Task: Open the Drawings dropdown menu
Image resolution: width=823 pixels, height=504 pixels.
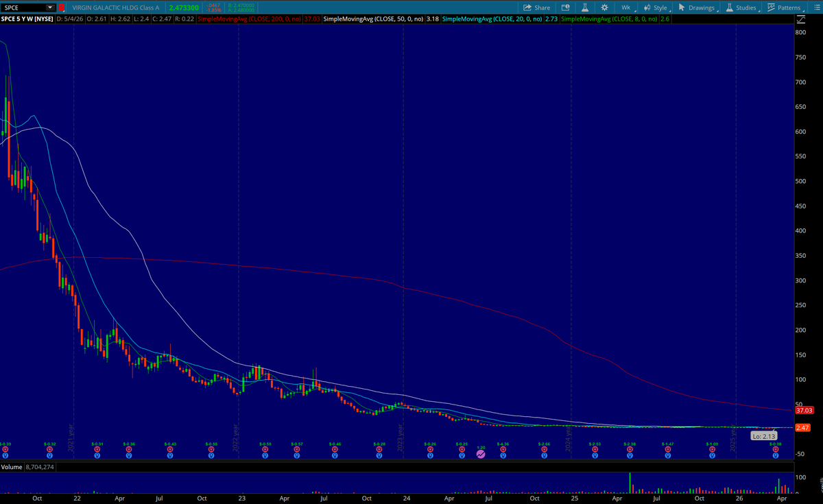Action: pyautogui.click(x=697, y=8)
